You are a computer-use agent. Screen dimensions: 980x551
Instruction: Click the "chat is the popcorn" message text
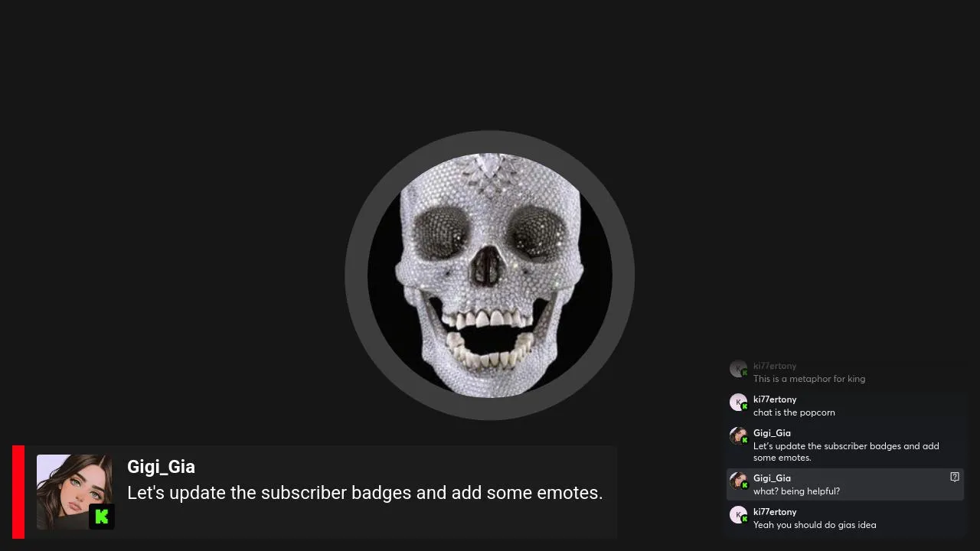coord(794,412)
